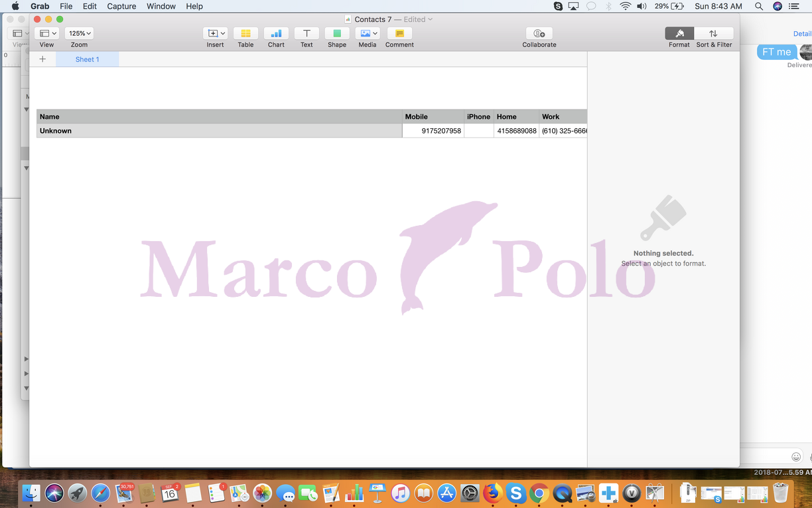Viewport: 812px width, 508px height.
Task: Select the Sheet 1 tab
Action: [x=87, y=59]
